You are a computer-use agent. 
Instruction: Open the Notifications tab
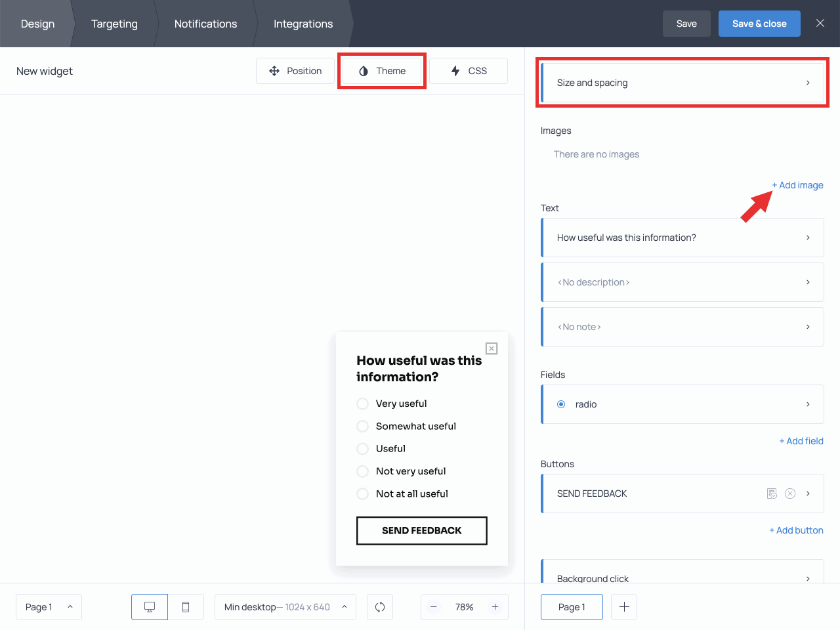[x=205, y=24]
